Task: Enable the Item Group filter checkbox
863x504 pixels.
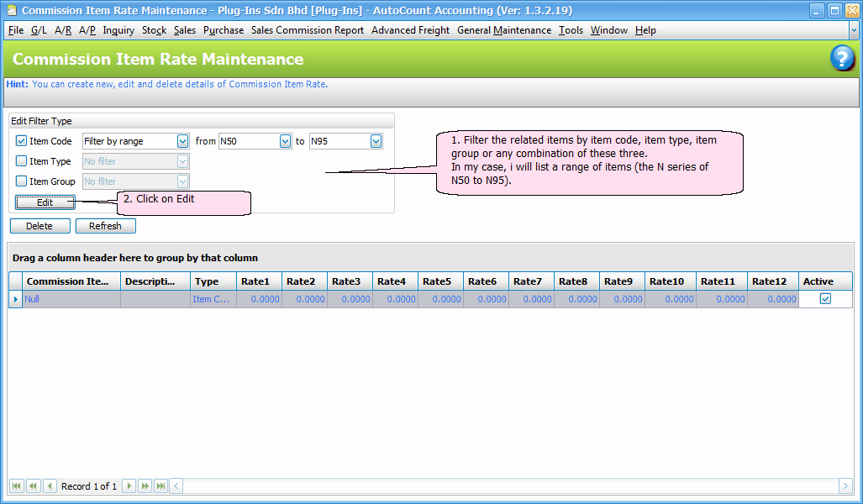Action: tap(22, 181)
